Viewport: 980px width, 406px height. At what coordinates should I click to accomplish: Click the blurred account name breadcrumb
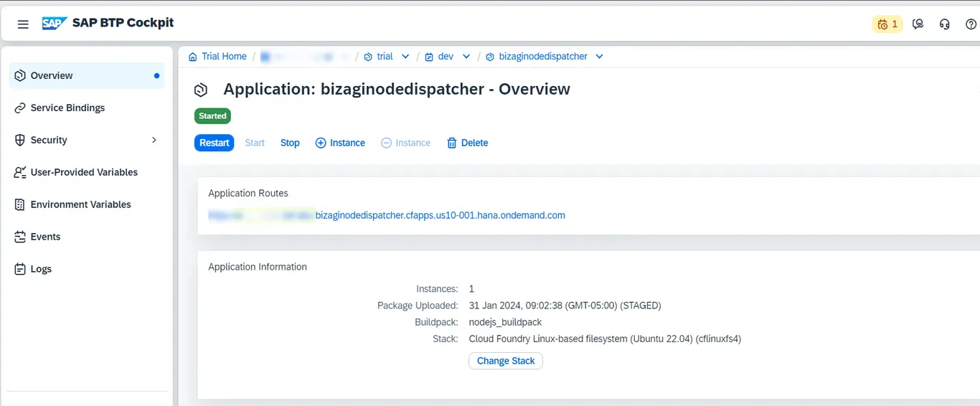tap(304, 57)
